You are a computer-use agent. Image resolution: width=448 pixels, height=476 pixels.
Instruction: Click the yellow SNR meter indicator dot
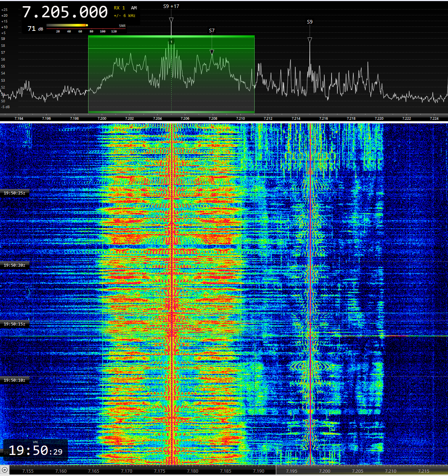87,25
